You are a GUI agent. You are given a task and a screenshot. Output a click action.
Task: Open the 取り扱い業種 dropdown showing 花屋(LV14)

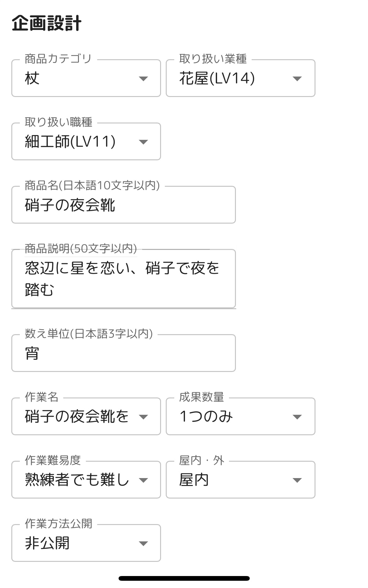(x=233, y=78)
